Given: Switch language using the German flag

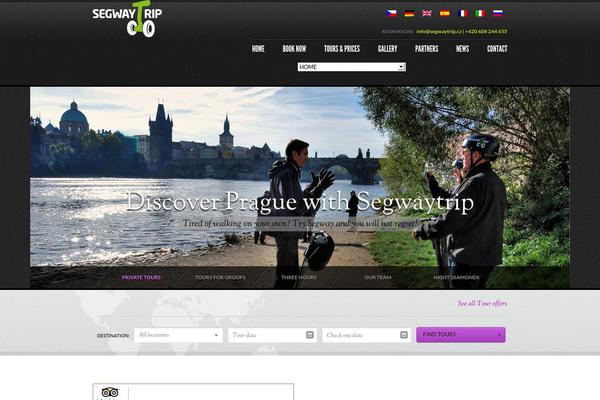Looking at the screenshot, I should click(409, 13).
